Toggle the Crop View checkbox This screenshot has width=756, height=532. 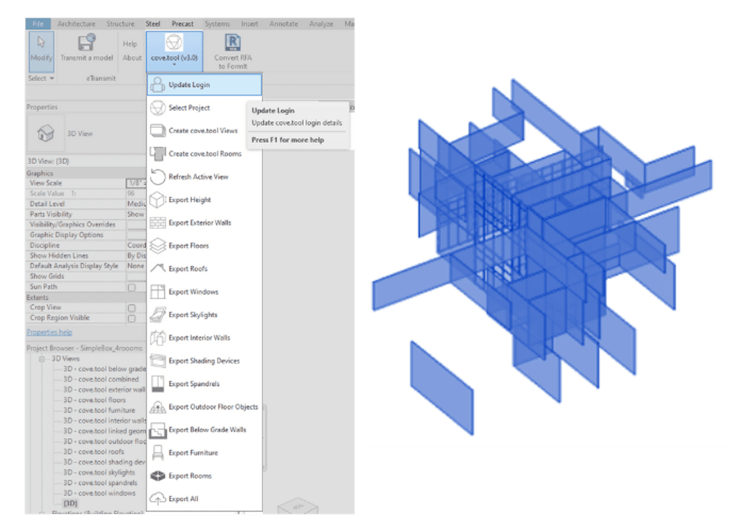click(x=132, y=308)
